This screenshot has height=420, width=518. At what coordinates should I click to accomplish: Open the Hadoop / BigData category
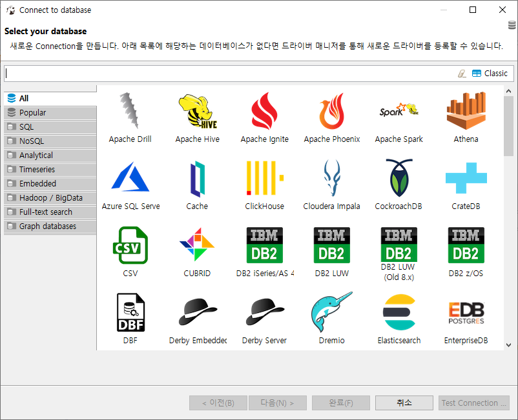pyautogui.click(x=50, y=197)
